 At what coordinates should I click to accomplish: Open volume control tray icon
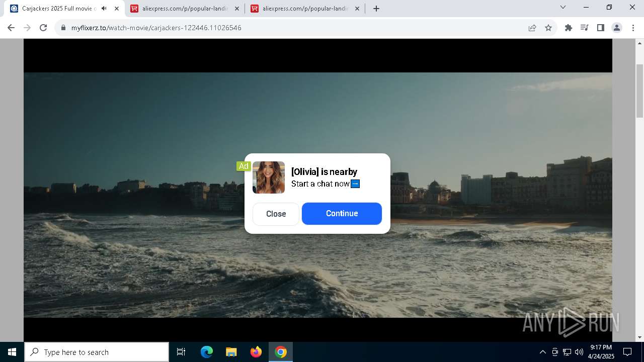click(x=579, y=352)
